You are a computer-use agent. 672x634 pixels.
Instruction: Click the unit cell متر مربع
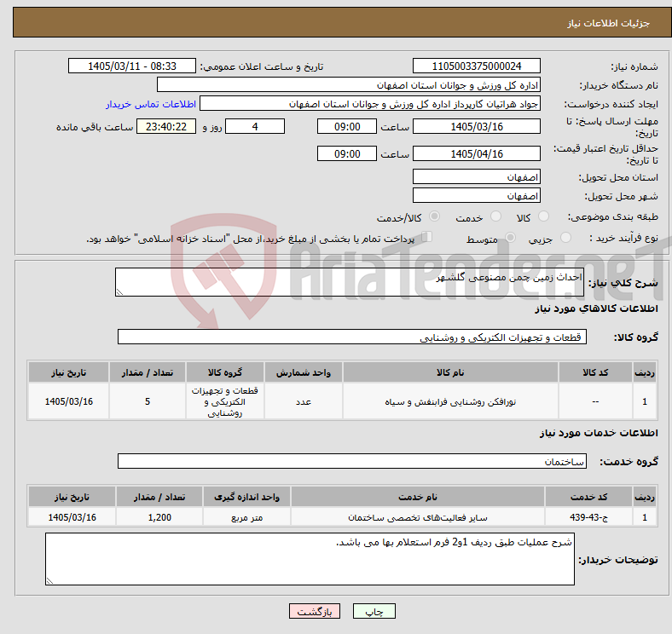246,517
